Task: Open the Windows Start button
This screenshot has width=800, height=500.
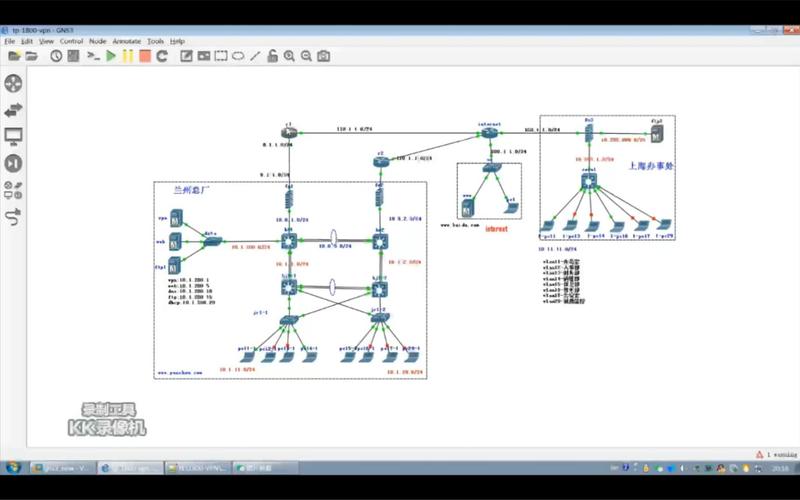Action: [13, 467]
